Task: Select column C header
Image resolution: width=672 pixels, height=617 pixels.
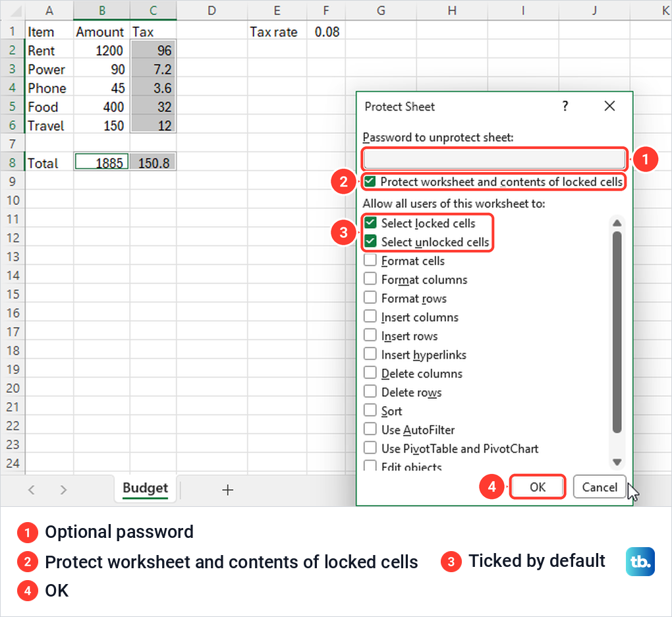Action: pyautogui.click(x=154, y=11)
